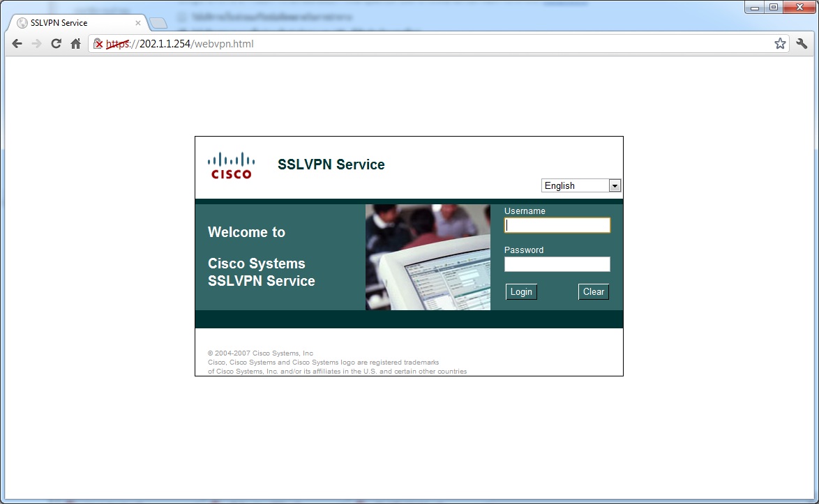
Task: Close the browser window
Action: coord(799,7)
